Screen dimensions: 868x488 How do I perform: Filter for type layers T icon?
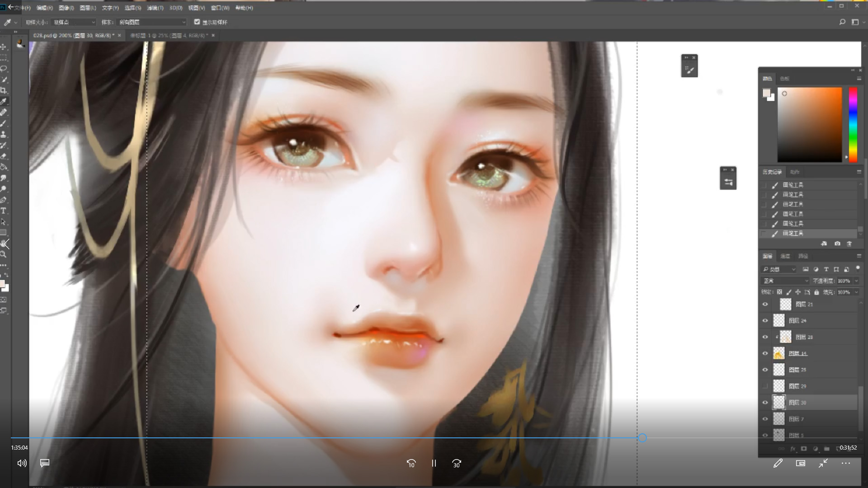click(826, 269)
